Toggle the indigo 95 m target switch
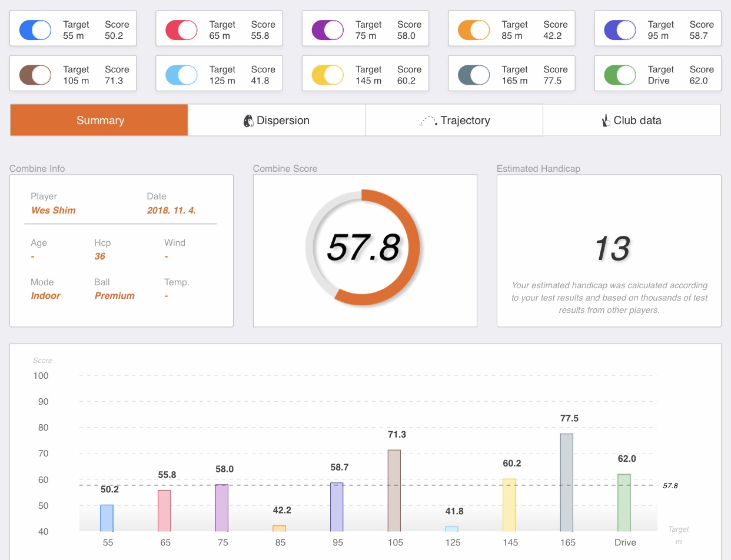This screenshot has height=560, width=731. [x=620, y=30]
